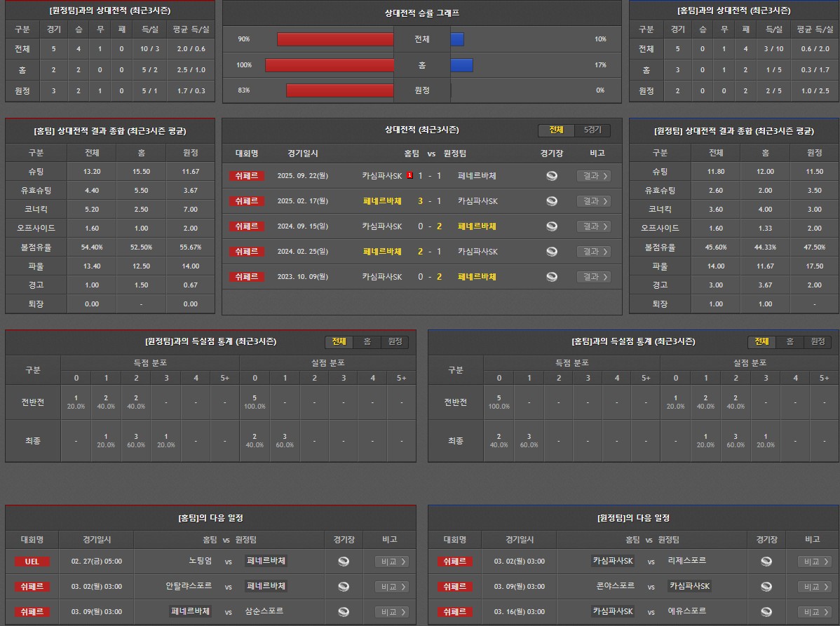The height and width of the screenshot is (626, 840).
Task: Click 삼순스포르 team name in schedule
Action: (264, 611)
